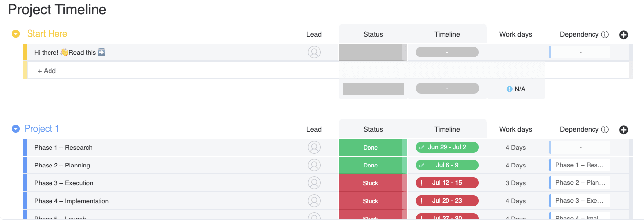Add column to Start Here group
Image resolution: width=644 pixels, height=223 pixels.
tap(624, 35)
